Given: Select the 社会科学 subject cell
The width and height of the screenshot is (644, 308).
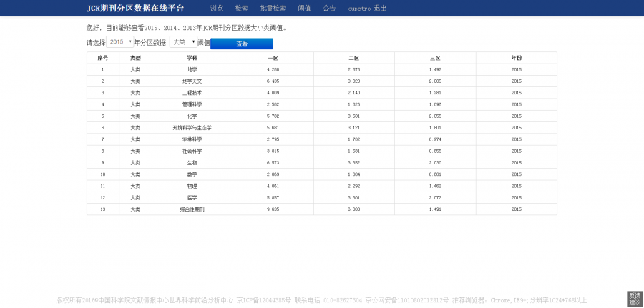Looking at the screenshot, I should [x=192, y=151].
